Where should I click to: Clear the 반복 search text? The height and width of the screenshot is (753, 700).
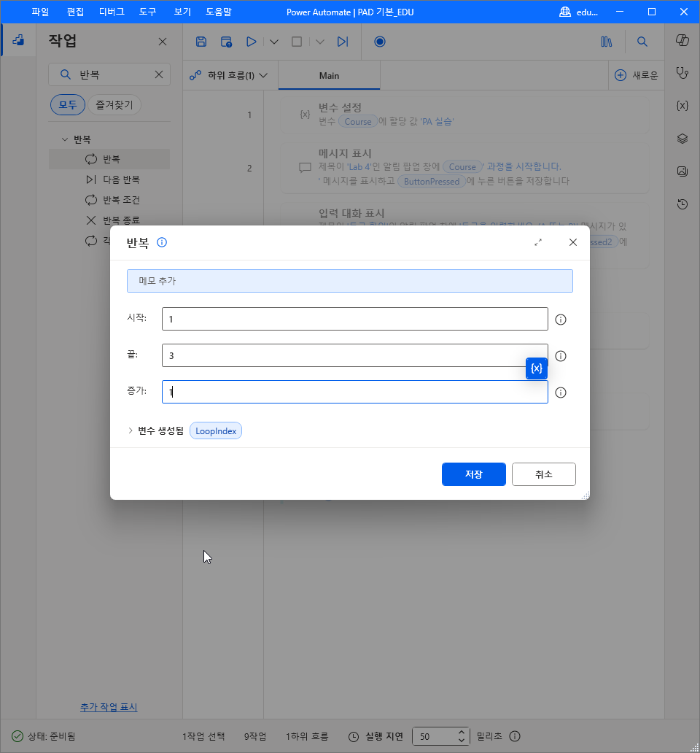(159, 74)
